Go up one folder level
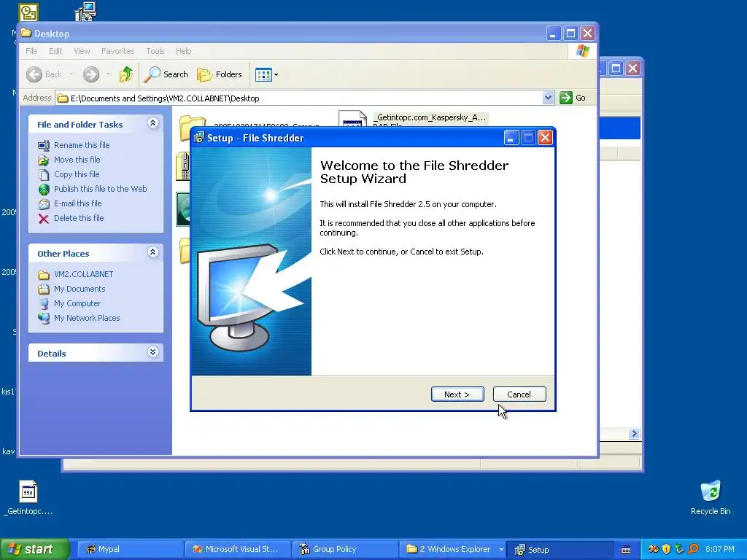This screenshot has height=560, width=747. point(126,74)
